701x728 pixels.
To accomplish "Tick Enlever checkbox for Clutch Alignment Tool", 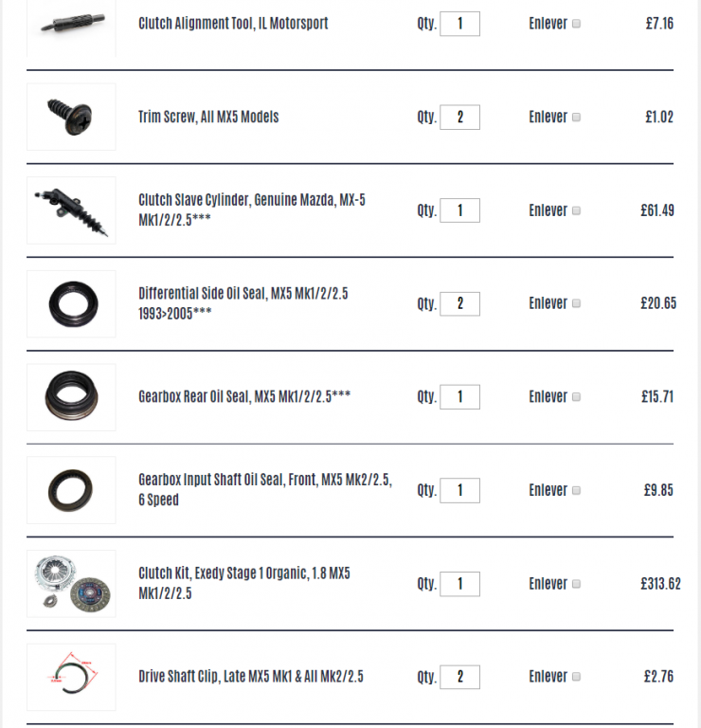I will (x=576, y=24).
